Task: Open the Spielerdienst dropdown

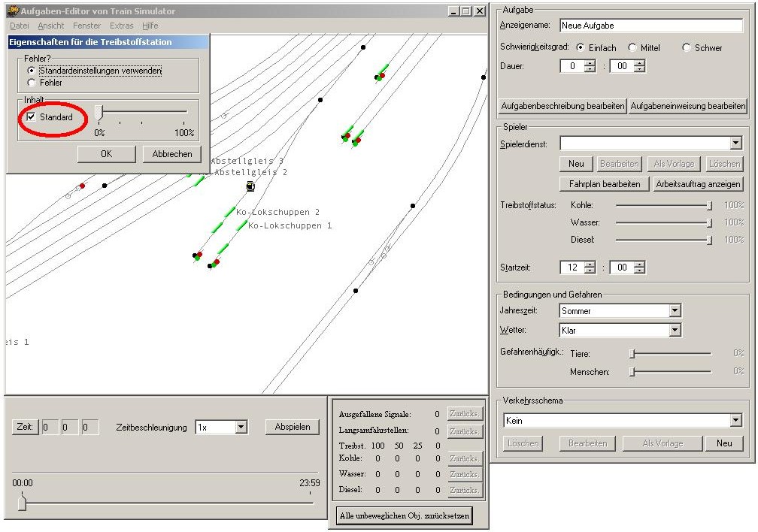Action: click(x=735, y=144)
